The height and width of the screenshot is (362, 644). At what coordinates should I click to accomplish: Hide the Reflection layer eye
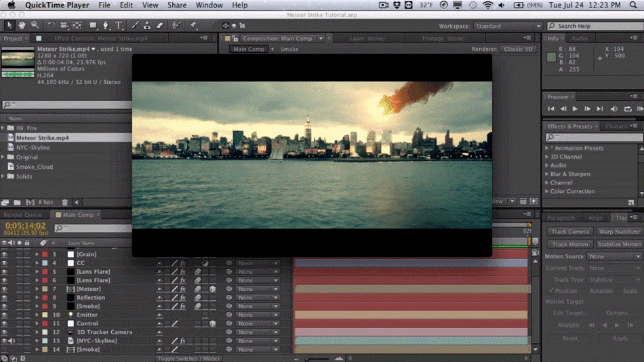(x=5, y=298)
